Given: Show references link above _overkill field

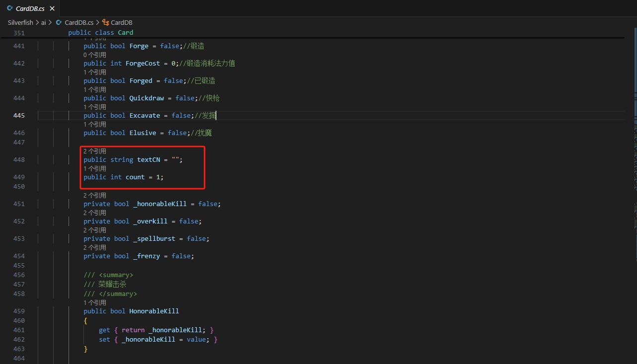Looking at the screenshot, I should coord(95,213).
